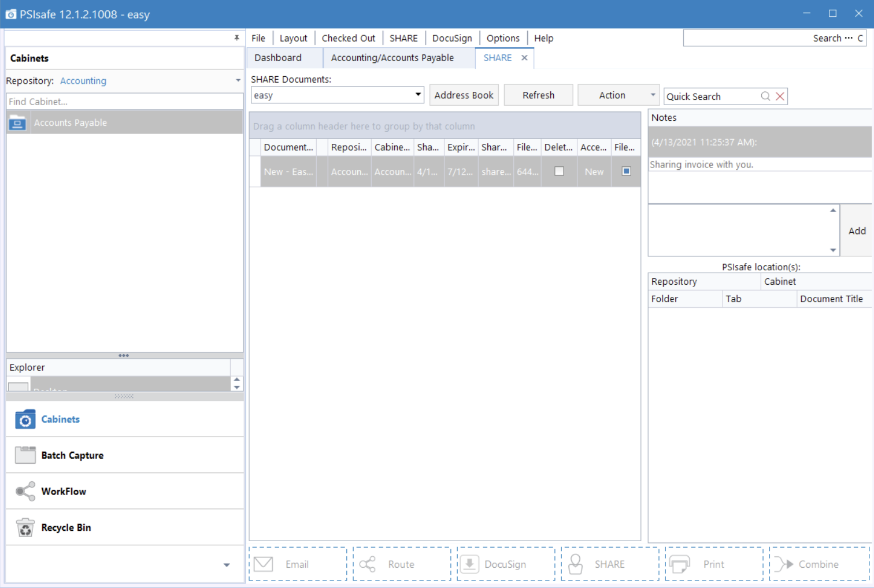The height and width of the screenshot is (588, 874).
Task: Click the Action button
Action: click(x=612, y=95)
